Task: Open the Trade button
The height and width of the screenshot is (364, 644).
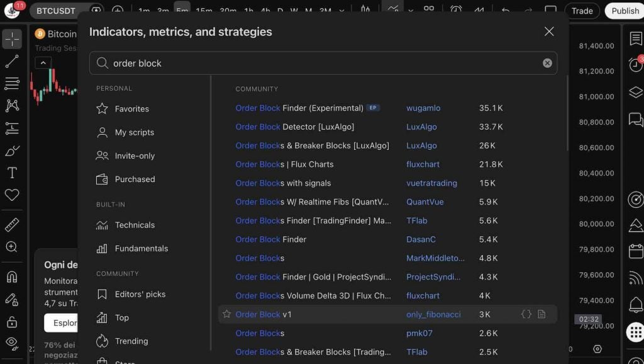Action: point(582,11)
